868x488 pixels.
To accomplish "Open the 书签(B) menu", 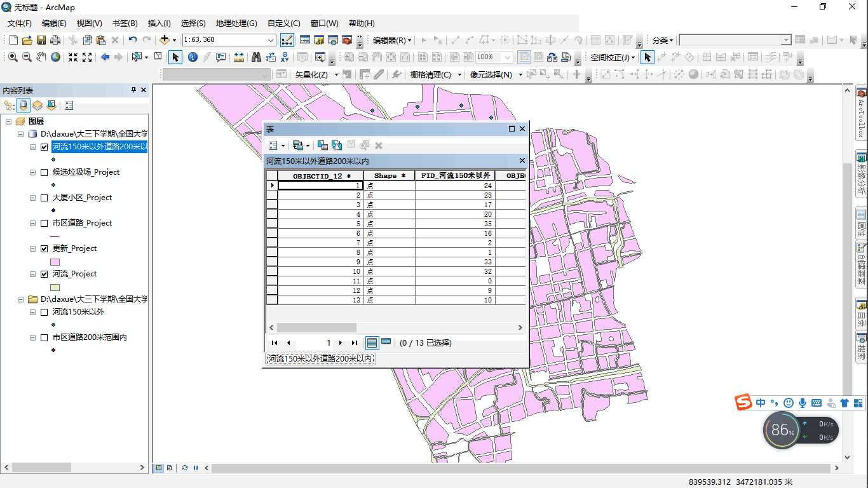I will [x=125, y=23].
